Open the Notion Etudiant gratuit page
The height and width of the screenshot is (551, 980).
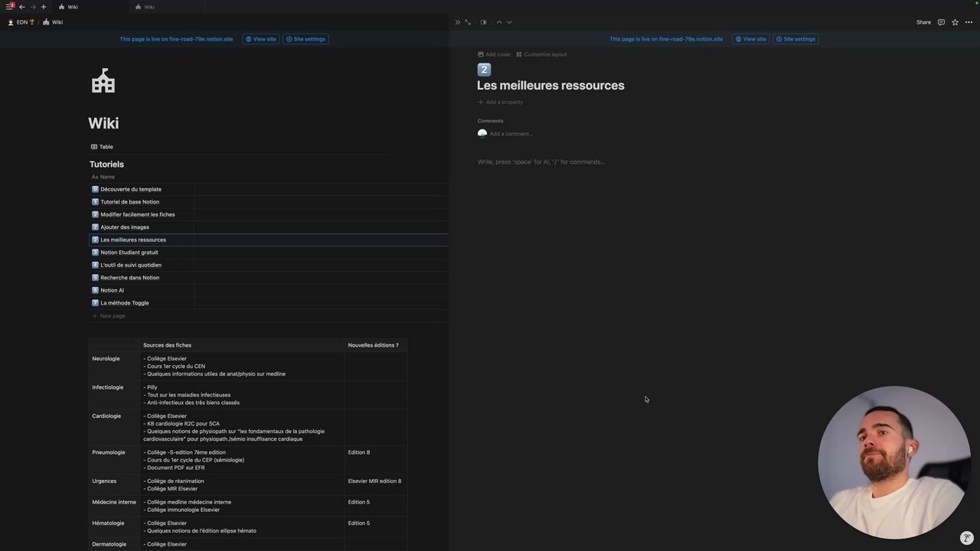(x=129, y=253)
